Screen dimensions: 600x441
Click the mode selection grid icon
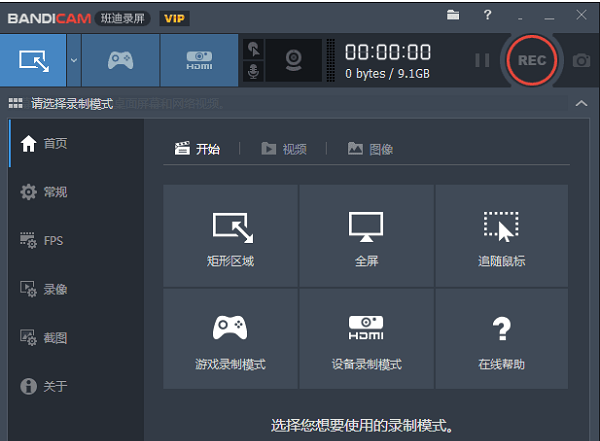pos(16,103)
